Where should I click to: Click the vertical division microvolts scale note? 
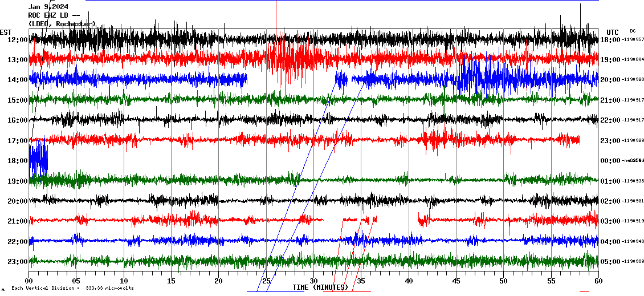pyautogui.click(x=72, y=288)
